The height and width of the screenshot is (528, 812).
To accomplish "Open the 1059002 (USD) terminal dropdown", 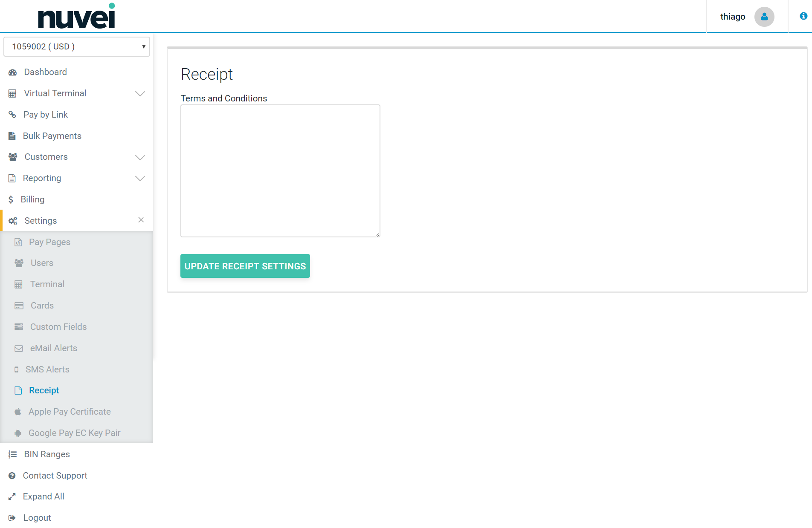I will click(77, 46).
